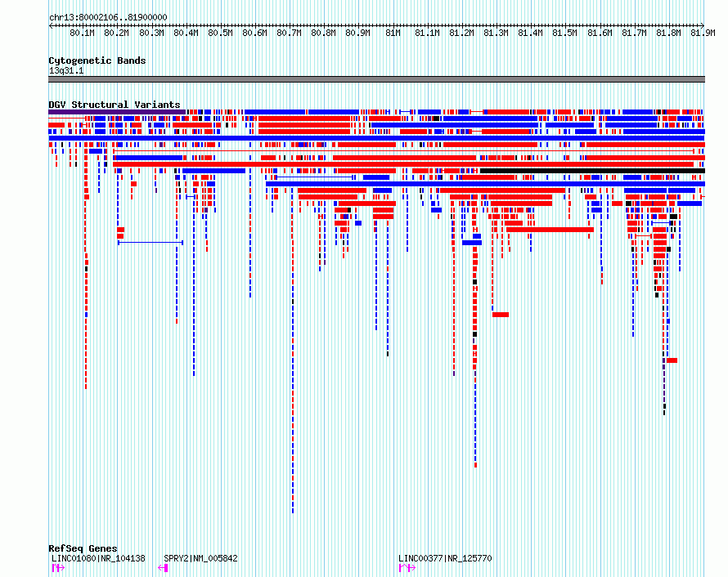Open the LINC00377|NR_125770 gene label

445,558
